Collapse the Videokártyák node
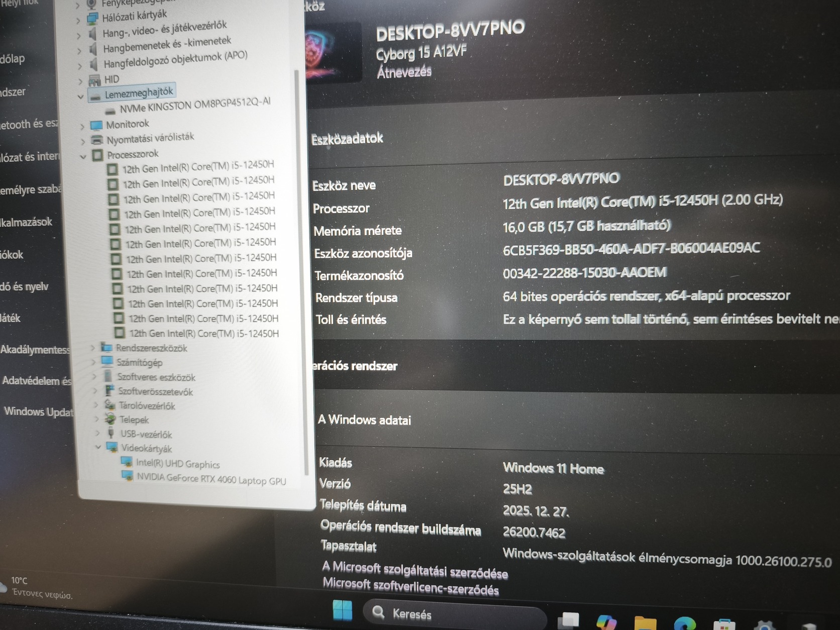This screenshot has height=630, width=840. [x=98, y=447]
